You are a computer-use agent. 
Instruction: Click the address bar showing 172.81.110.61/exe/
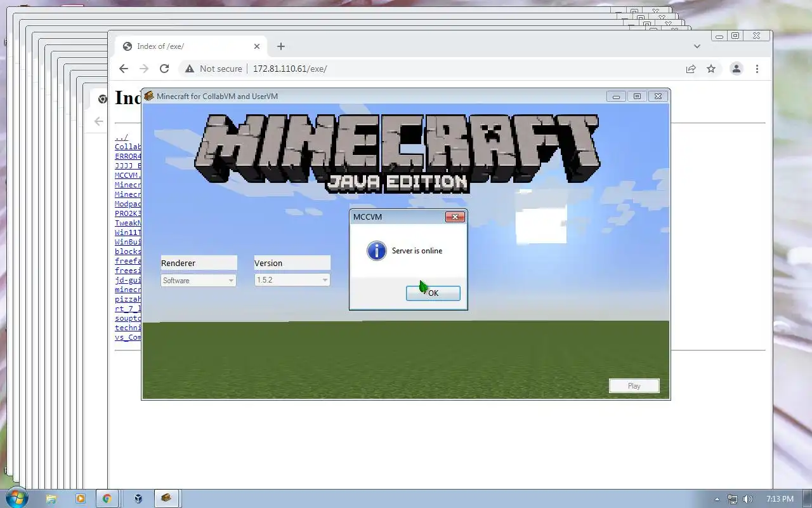[290, 69]
